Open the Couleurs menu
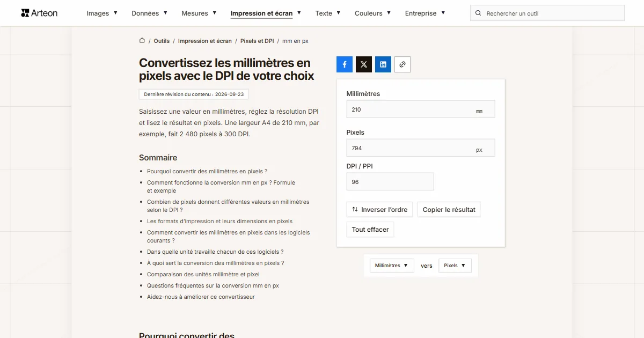This screenshot has width=644, height=338. coord(373,13)
